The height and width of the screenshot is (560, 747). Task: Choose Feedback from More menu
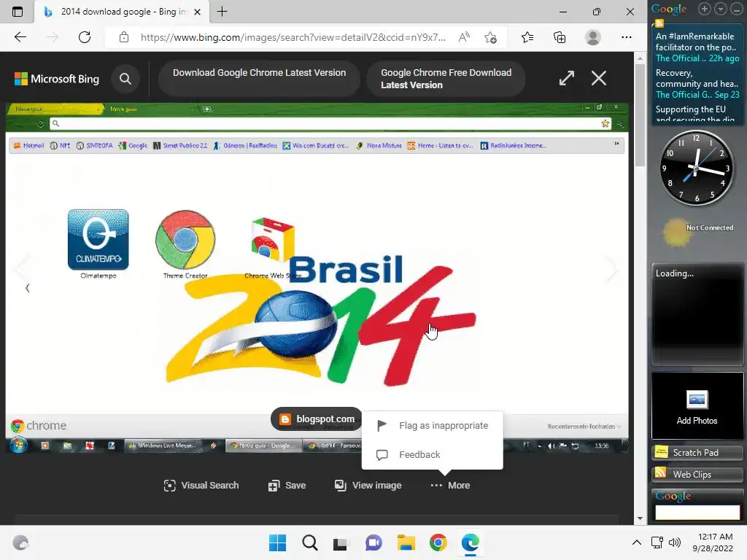click(432, 455)
